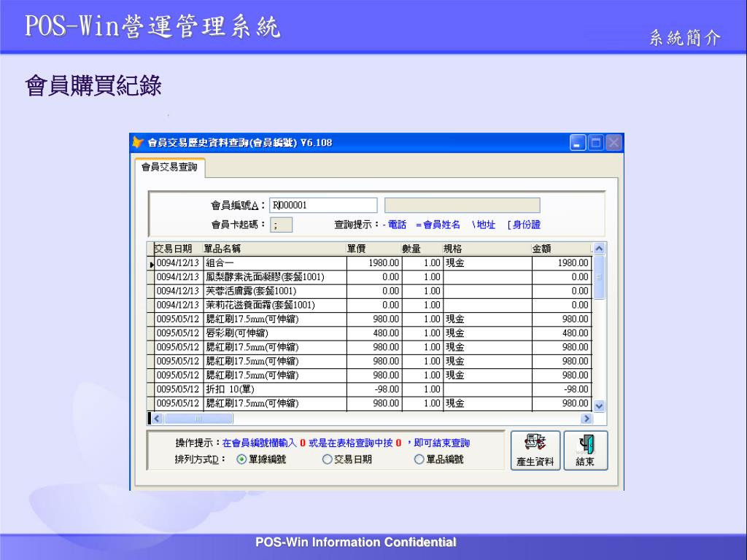Screen dimensions: 747x560
Task: Open the 會員交易查詢 tab
Action: (x=169, y=167)
